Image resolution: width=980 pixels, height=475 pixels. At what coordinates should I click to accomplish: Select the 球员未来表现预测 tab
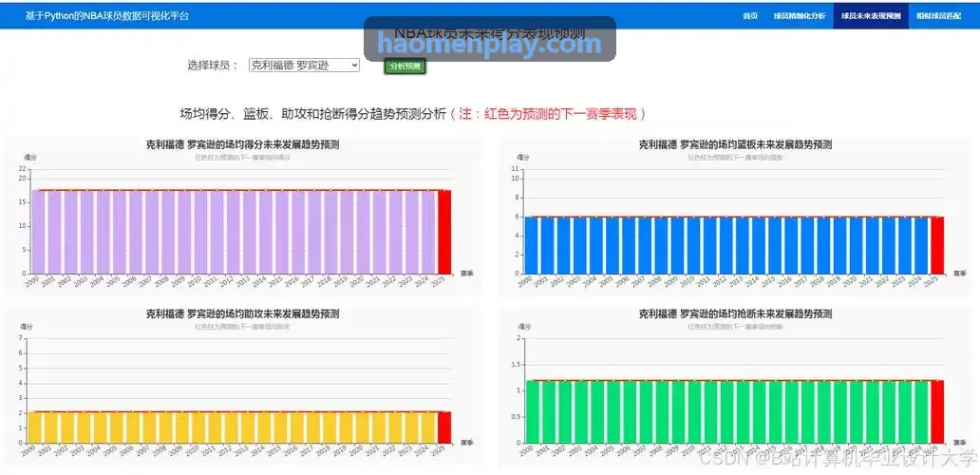tap(871, 15)
